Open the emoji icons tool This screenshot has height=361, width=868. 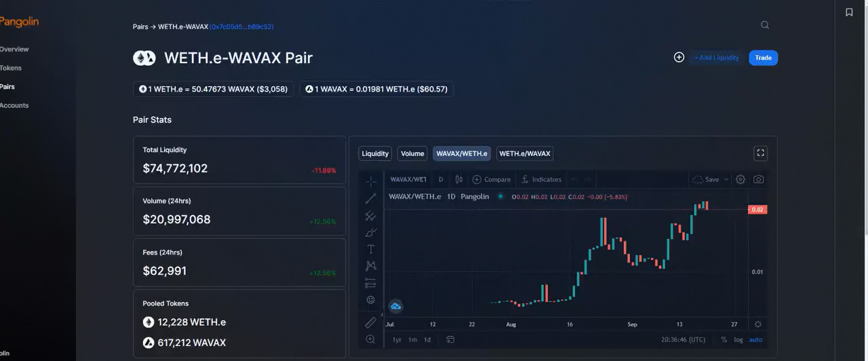[x=371, y=300]
